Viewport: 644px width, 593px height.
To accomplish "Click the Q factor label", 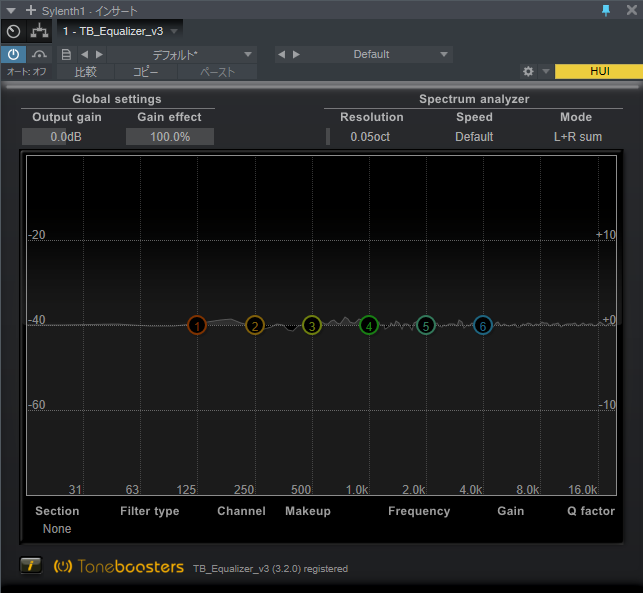I will 591,511.
